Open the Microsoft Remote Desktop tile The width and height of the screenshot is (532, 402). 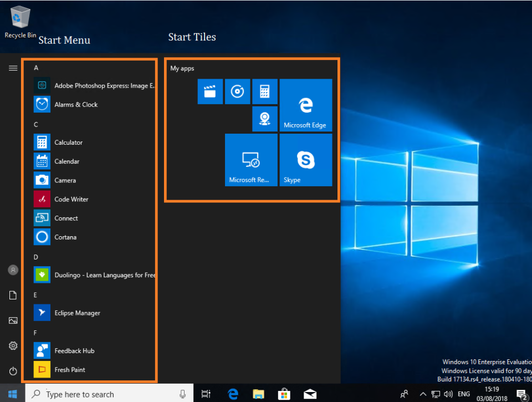[251, 160]
